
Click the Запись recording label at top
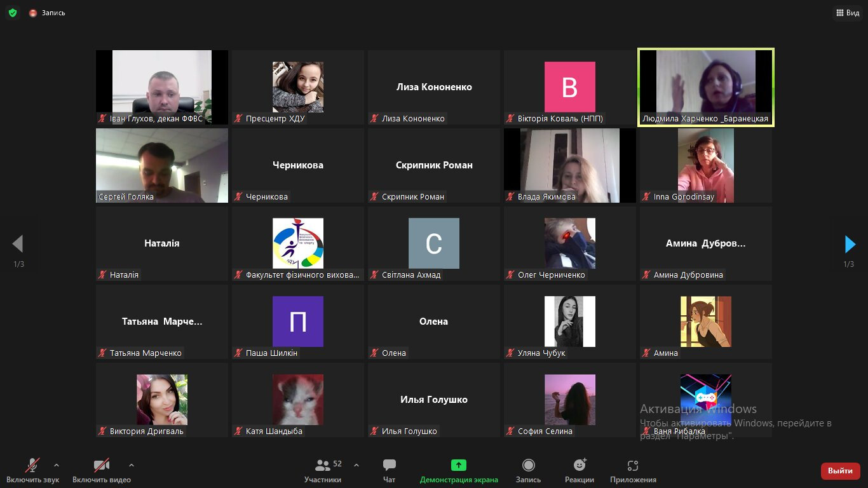(x=53, y=13)
